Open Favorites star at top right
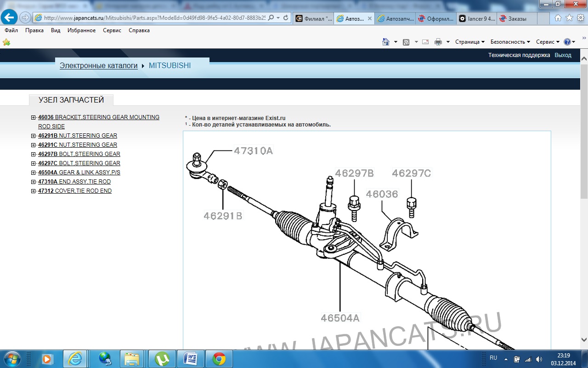 coord(569,18)
